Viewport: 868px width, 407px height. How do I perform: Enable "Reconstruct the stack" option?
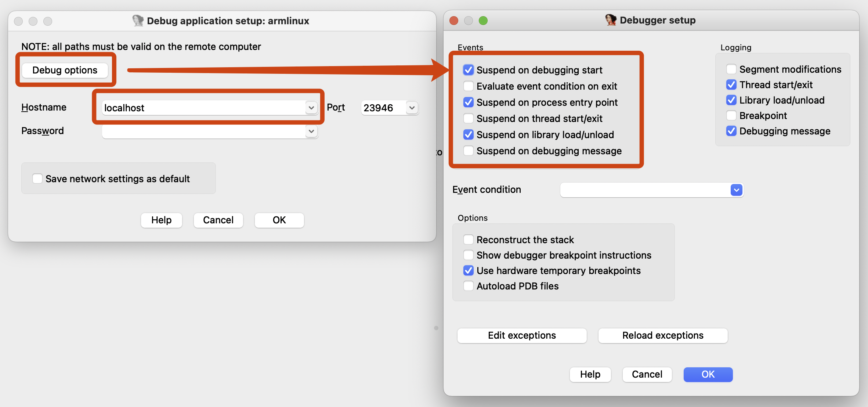pyautogui.click(x=468, y=239)
